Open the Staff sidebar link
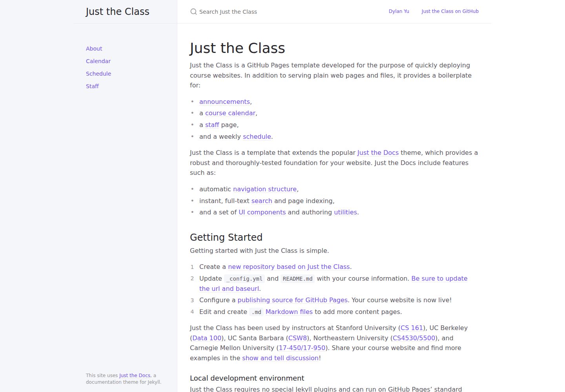The height and width of the screenshot is (392, 565). click(x=92, y=86)
